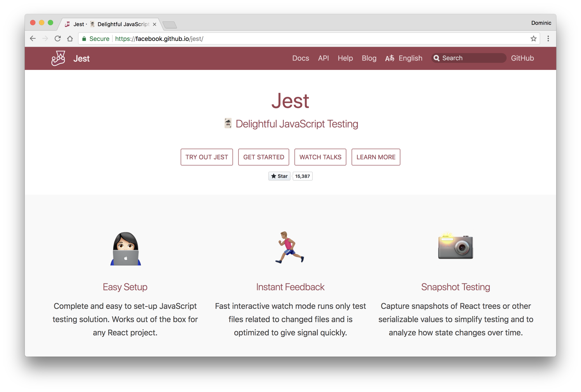Viewport: 581px width, 392px height.
Task: Click the Jest logo in the navbar
Action: click(x=58, y=58)
